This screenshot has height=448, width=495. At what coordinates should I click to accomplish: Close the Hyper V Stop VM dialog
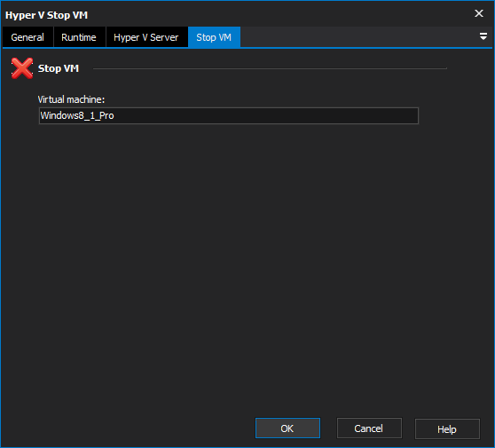(x=478, y=13)
